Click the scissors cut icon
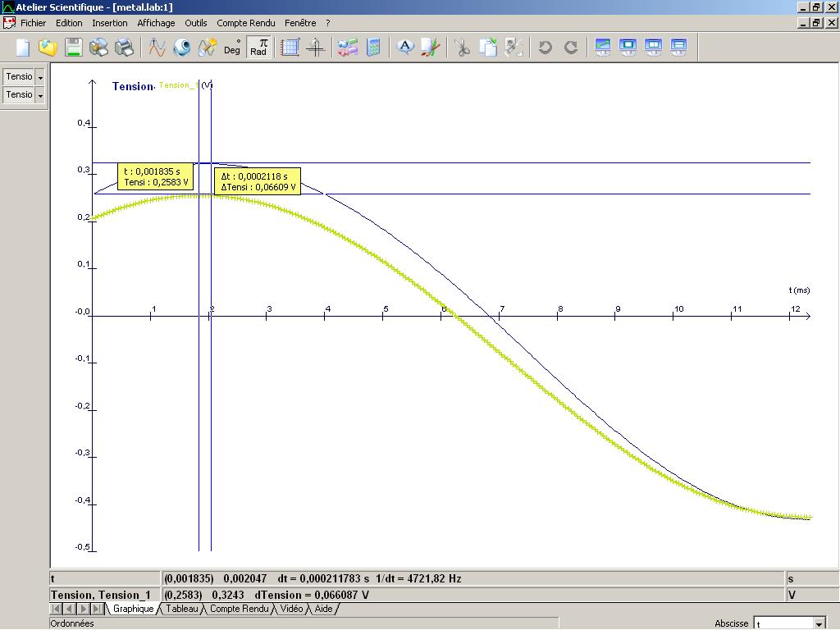Image resolution: width=840 pixels, height=630 pixels. click(463, 48)
